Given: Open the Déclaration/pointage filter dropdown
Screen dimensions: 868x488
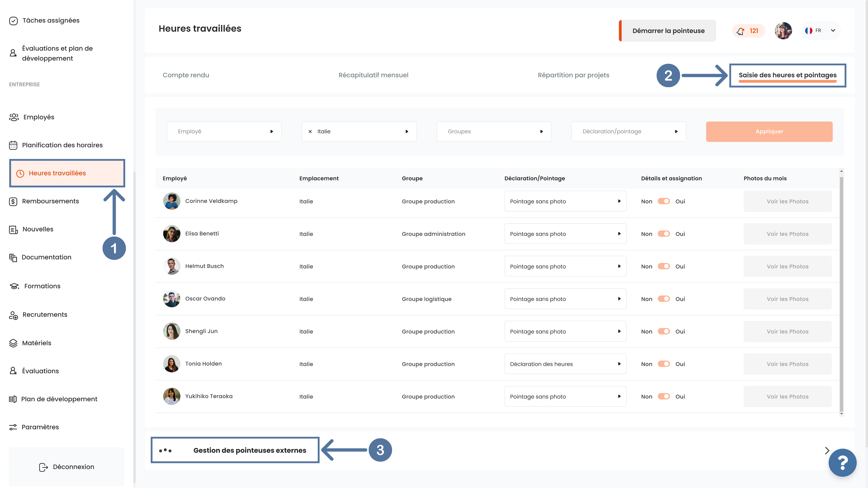Looking at the screenshot, I should click(x=629, y=131).
